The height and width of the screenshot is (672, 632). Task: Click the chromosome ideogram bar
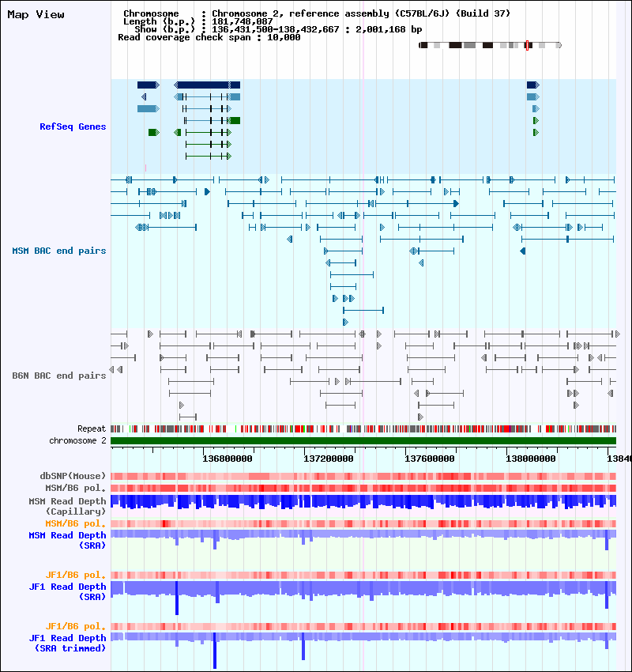click(x=491, y=45)
